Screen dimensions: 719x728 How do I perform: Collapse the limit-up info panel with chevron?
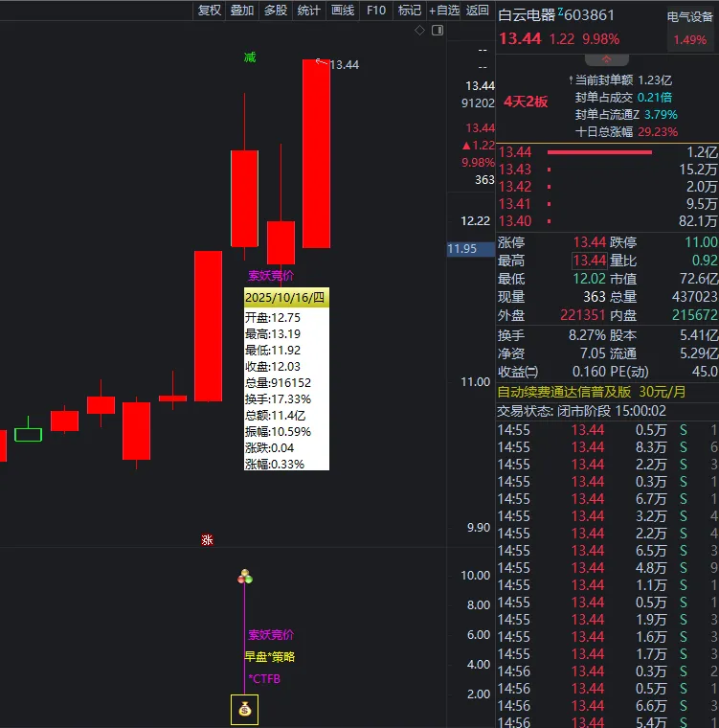tap(607, 59)
